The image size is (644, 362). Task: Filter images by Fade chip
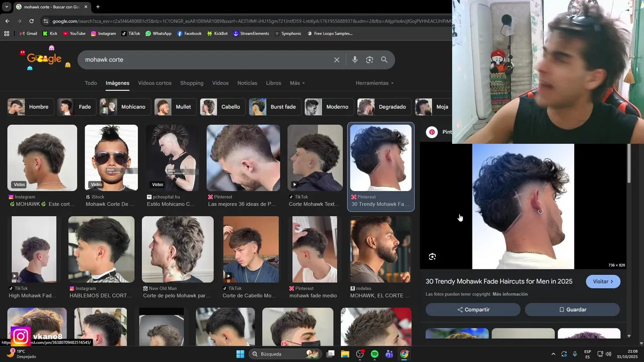[76, 107]
